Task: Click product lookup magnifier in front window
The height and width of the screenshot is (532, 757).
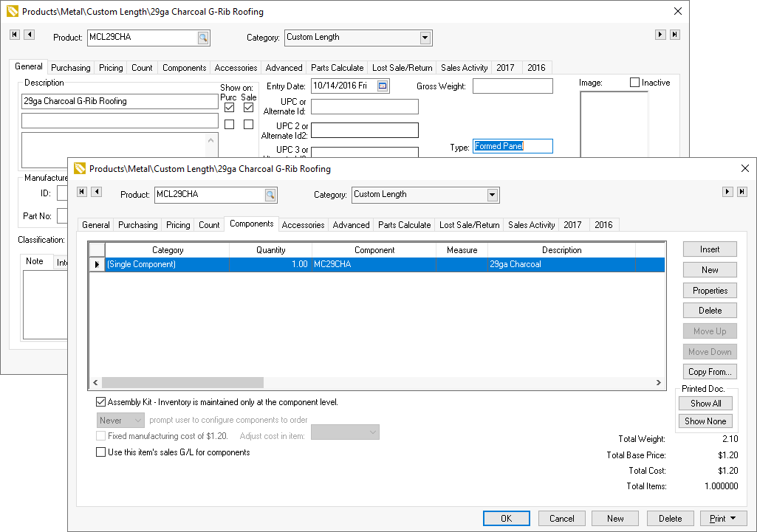Action: pos(270,195)
